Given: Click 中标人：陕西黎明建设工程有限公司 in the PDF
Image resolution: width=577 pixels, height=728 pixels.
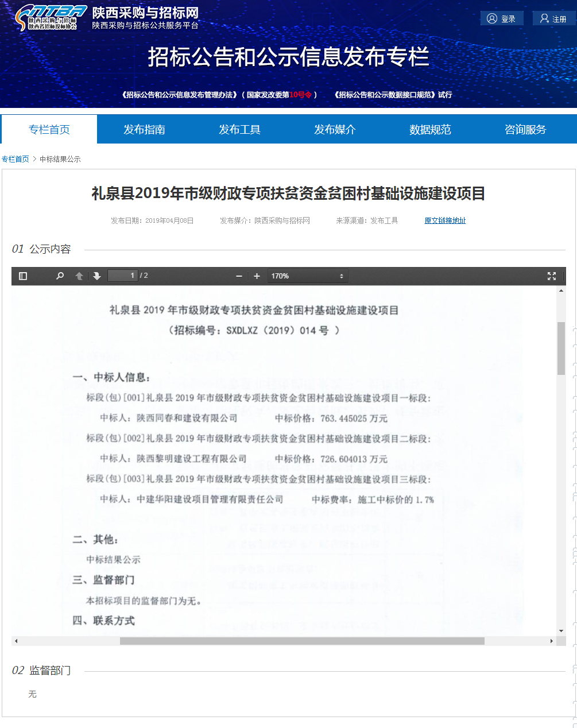Looking at the screenshot, I should [x=173, y=459].
